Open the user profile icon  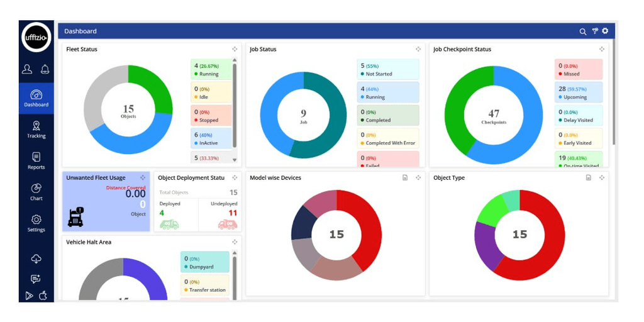pyautogui.click(x=27, y=69)
